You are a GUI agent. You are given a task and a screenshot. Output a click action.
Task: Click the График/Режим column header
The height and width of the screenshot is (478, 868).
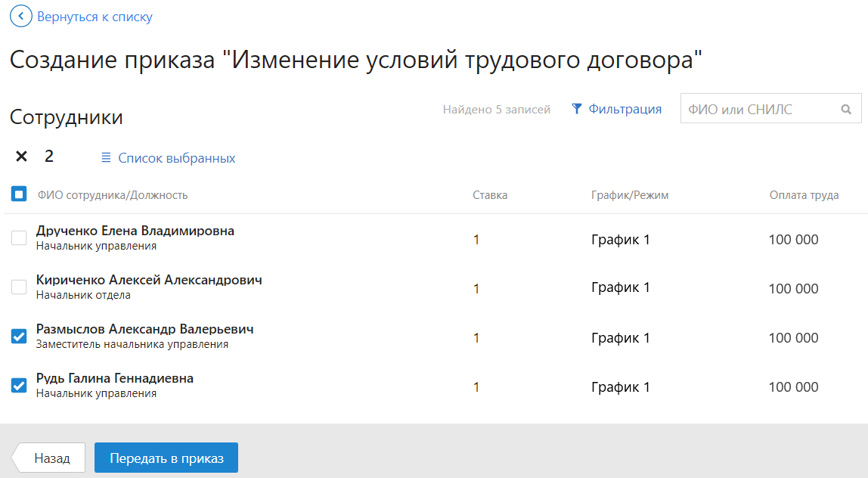630,195
